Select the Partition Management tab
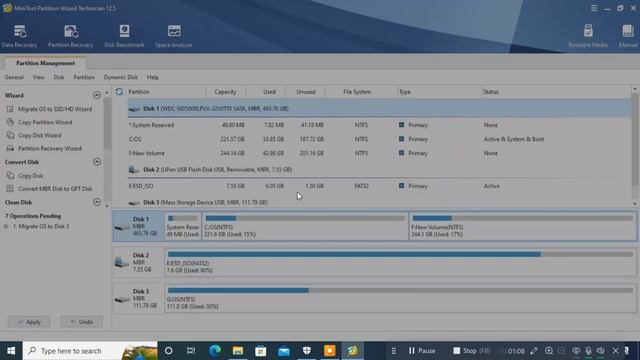 point(45,63)
